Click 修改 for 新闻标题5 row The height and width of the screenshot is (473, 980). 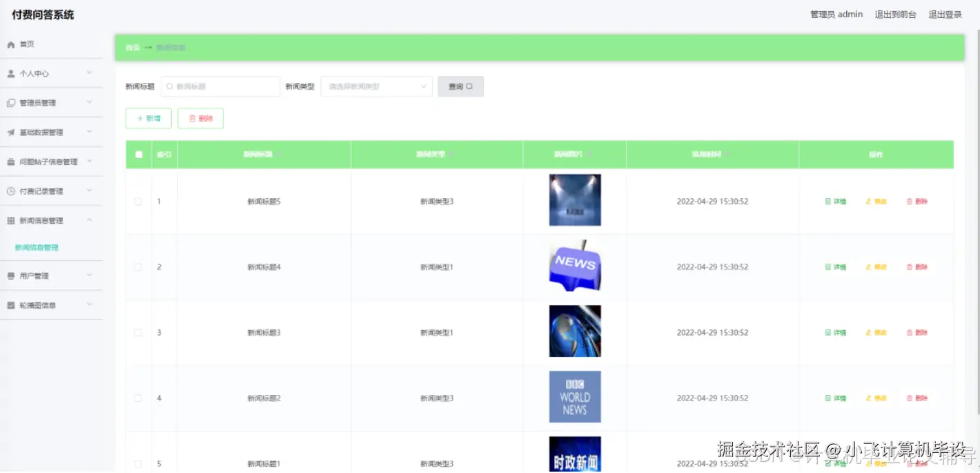(x=876, y=202)
